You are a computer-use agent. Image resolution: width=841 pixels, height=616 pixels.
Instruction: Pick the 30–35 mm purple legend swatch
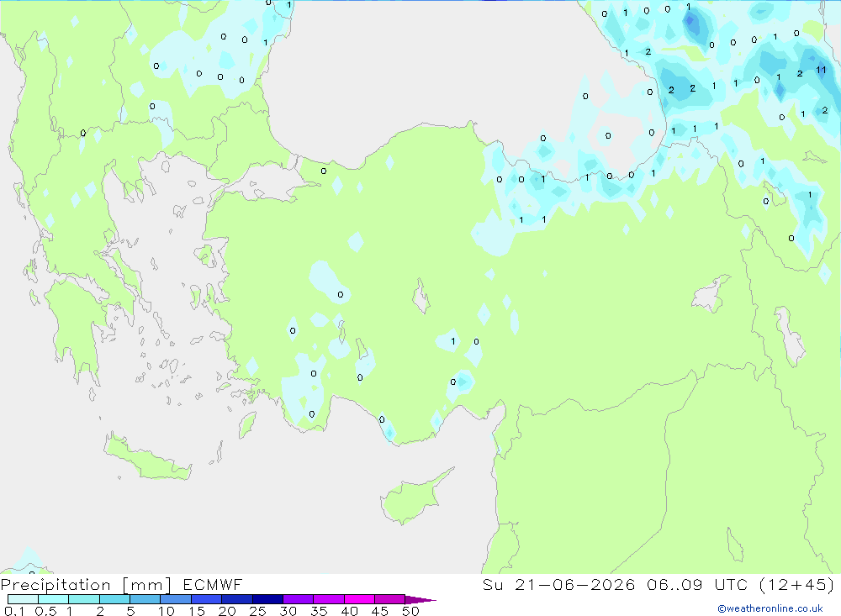pos(298,599)
